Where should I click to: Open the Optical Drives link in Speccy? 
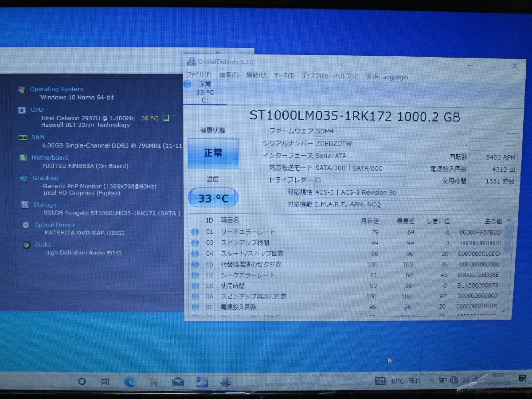[x=55, y=225]
